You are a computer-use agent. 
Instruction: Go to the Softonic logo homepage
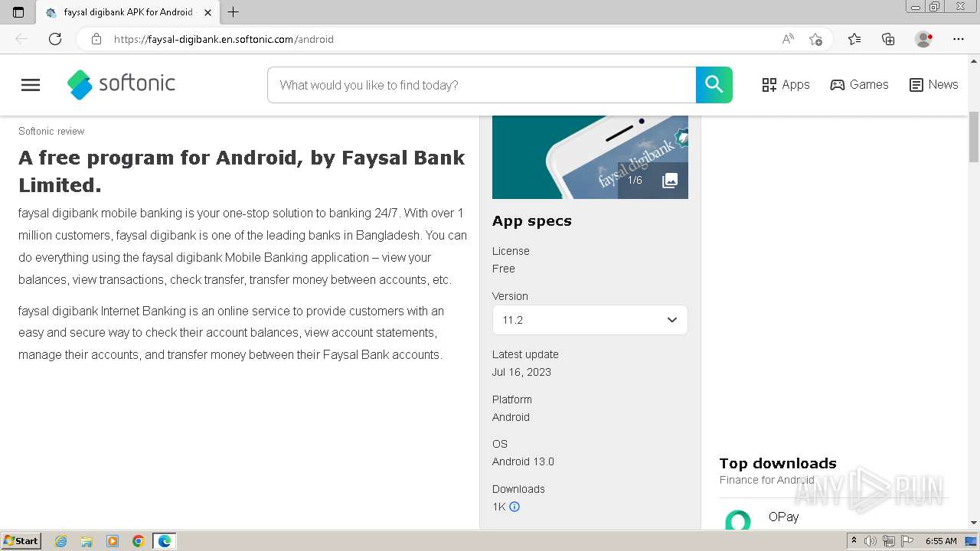point(121,84)
